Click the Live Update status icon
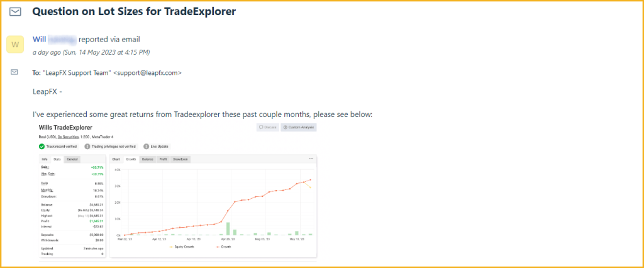This screenshot has width=644, height=268. (146, 147)
